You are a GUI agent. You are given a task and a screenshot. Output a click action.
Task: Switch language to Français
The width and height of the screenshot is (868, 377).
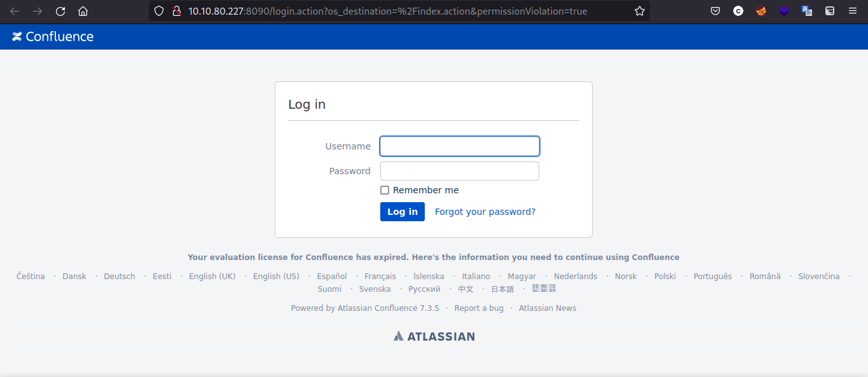click(380, 277)
